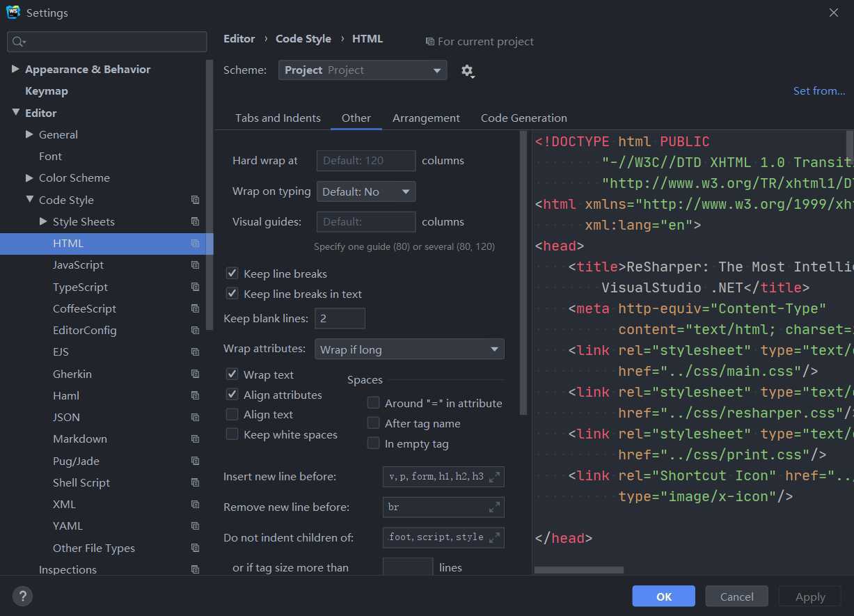Screen dimensions: 854x616
Task: Enable 'Keep white spaces' checkbox
Action: coord(232,435)
